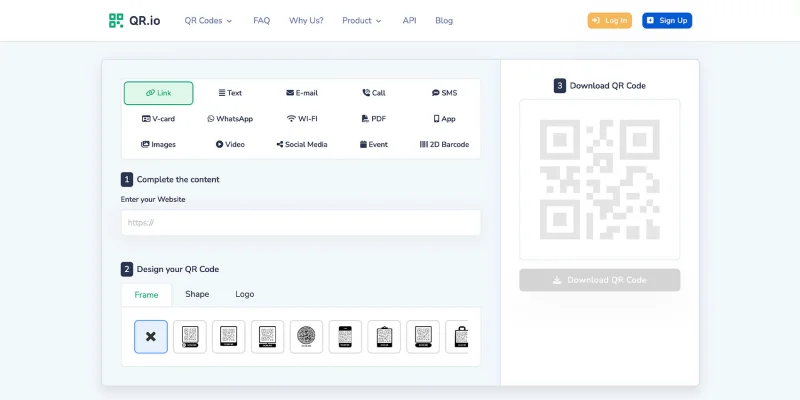800x400 pixels.
Task: Select the WhatsApp QR type
Action: click(x=230, y=119)
